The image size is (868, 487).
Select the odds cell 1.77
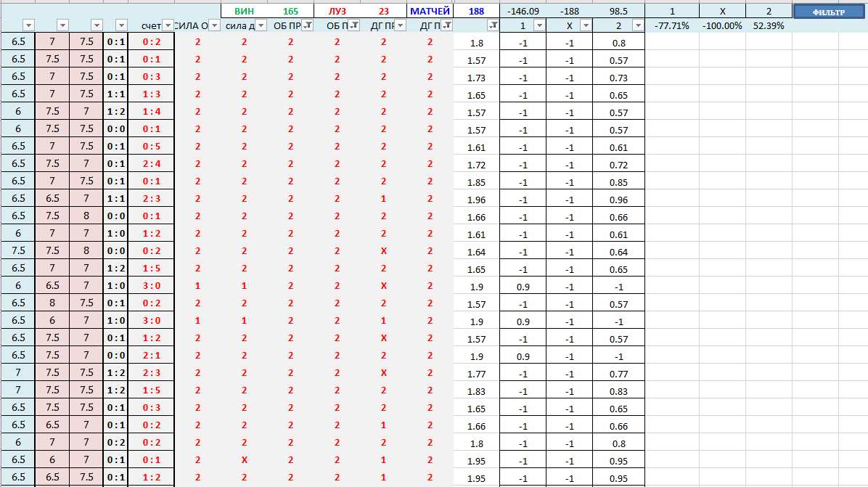[476, 374]
